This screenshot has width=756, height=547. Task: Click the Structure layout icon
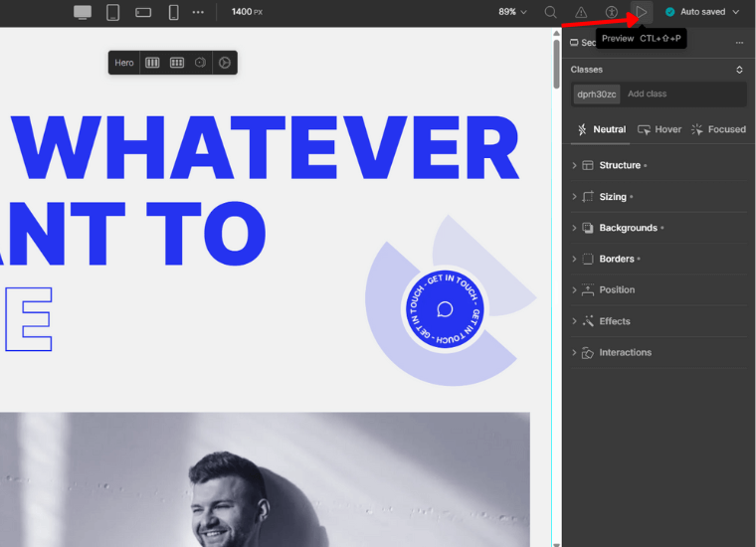[x=588, y=165]
